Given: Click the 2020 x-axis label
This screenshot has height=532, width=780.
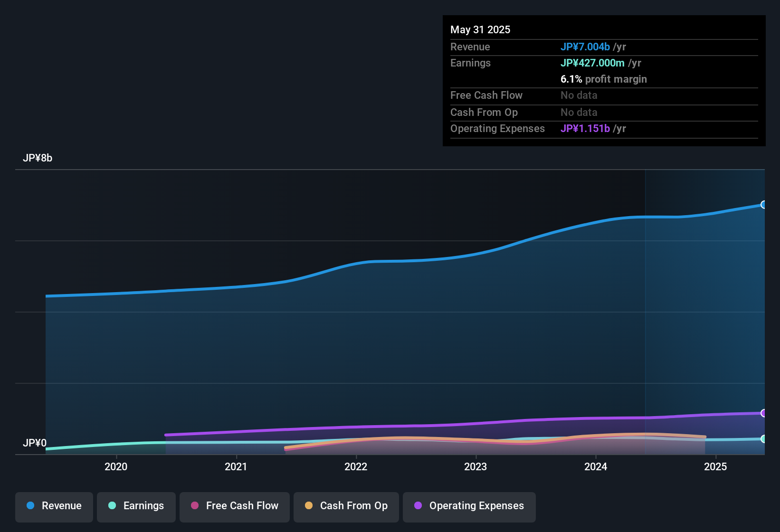Looking at the screenshot, I should pos(116,466).
